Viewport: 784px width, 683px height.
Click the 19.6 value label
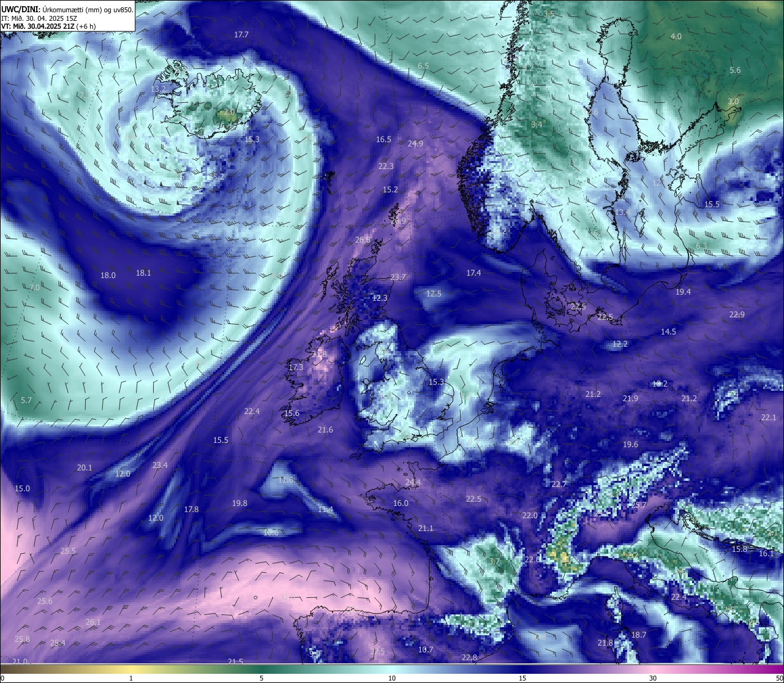pyautogui.click(x=630, y=445)
